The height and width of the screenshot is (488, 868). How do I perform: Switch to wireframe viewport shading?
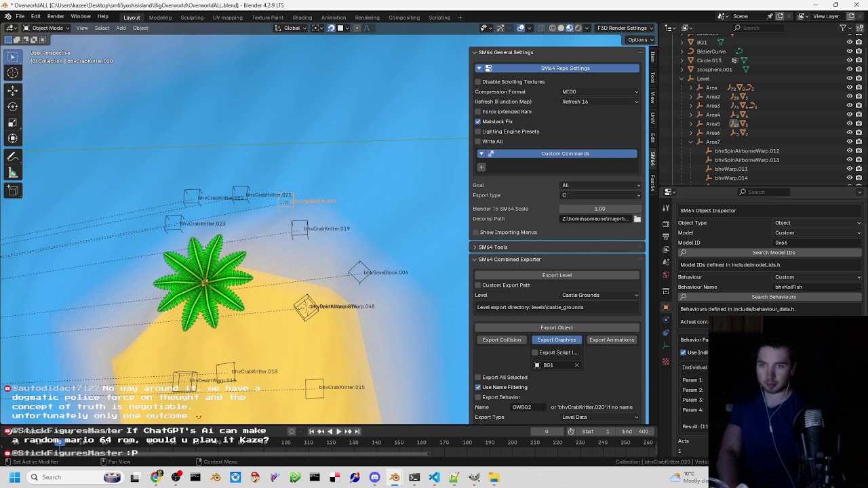(552, 28)
